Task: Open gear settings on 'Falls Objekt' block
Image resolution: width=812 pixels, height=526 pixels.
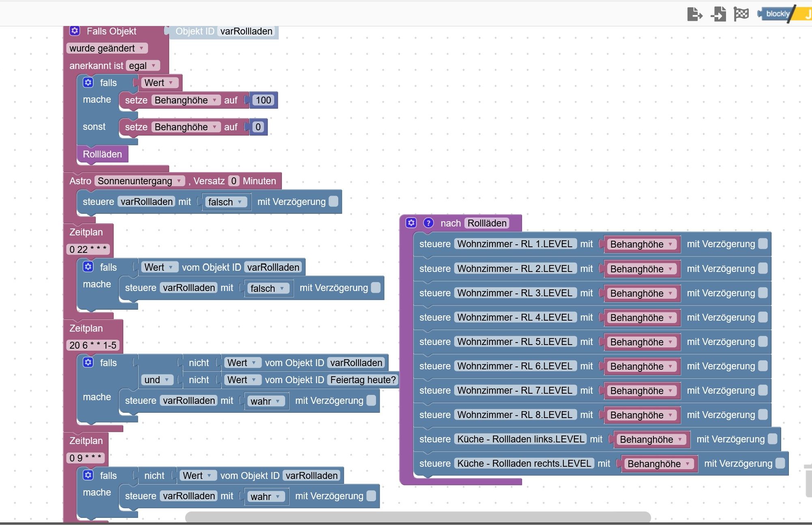Action: pyautogui.click(x=75, y=31)
